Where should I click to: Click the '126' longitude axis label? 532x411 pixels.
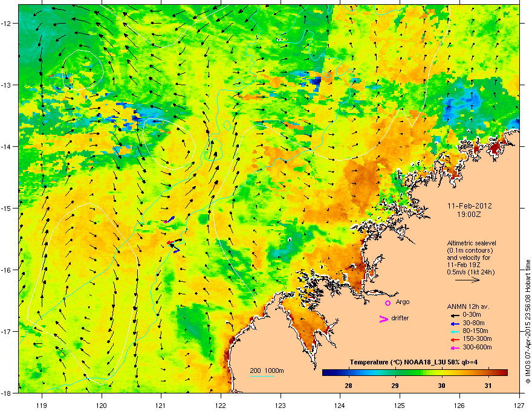tap(459, 405)
